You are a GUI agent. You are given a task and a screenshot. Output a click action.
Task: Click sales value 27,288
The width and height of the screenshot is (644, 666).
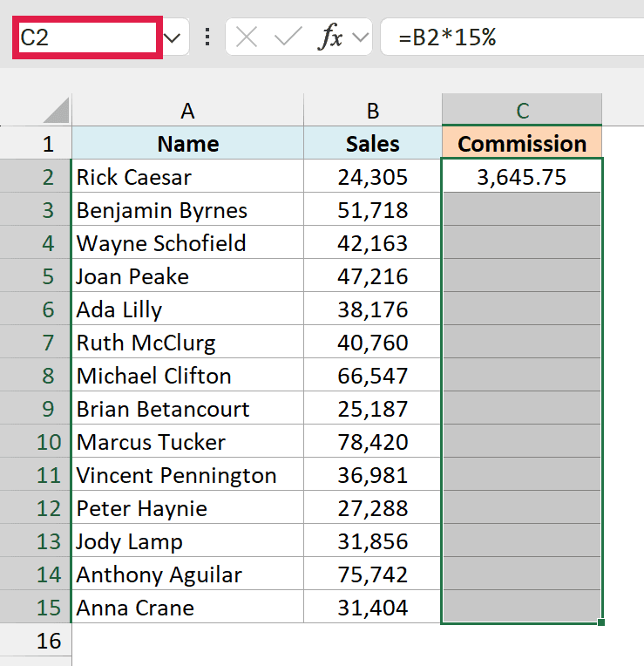[373, 508]
